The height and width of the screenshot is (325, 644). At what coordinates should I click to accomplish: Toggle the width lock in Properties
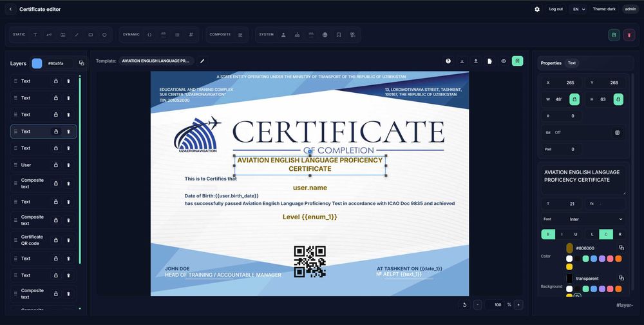pos(574,99)
